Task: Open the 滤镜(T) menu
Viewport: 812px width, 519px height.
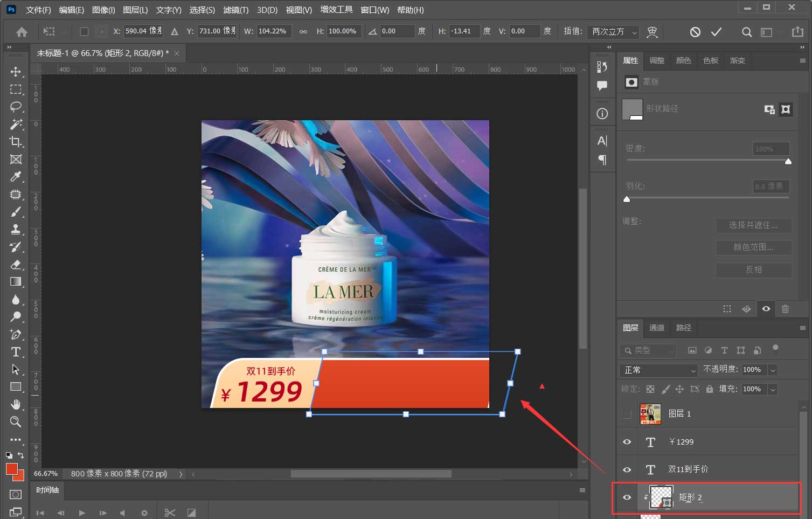Action: pyautogui.click(x=235, y=10)
